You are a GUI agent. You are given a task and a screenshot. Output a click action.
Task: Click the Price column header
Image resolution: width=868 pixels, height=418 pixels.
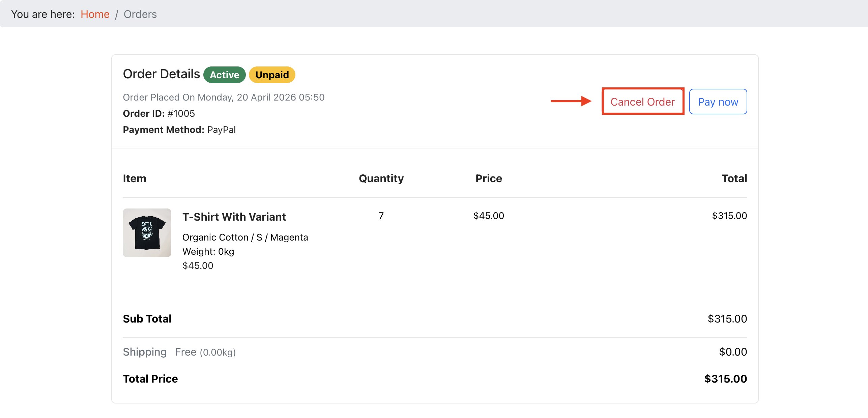488,178
